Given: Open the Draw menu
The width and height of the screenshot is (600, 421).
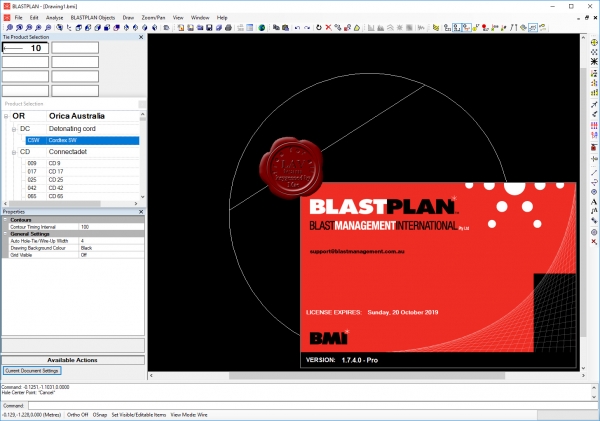Looking at the screenshot, I should (x=128, y=18).
